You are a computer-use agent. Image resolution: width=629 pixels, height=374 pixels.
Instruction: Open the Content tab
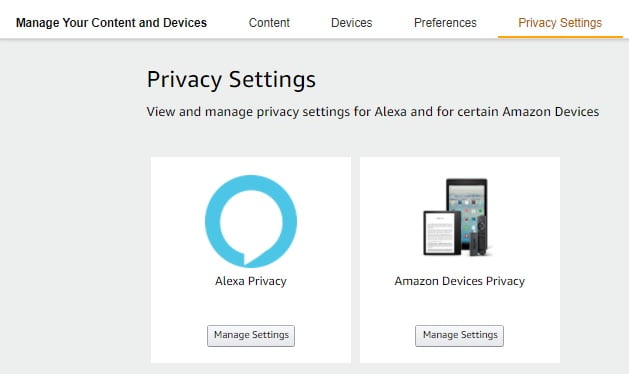269,22
